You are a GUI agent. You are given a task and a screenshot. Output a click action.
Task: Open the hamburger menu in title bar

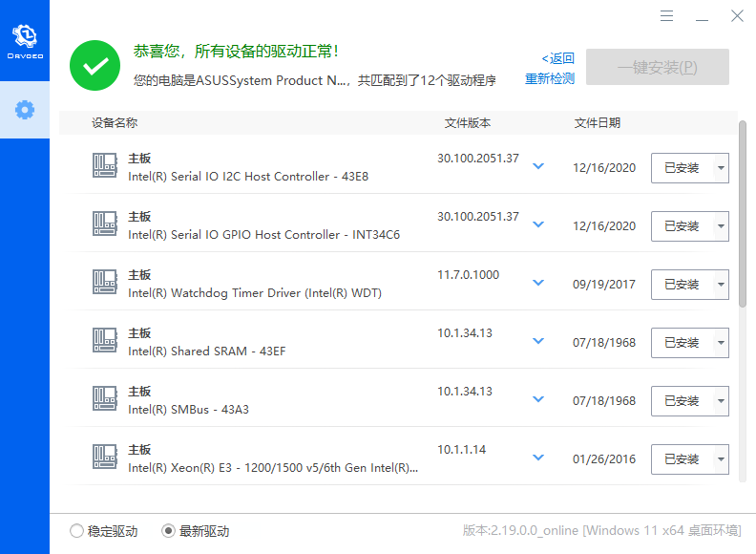[x=667, y=16]
